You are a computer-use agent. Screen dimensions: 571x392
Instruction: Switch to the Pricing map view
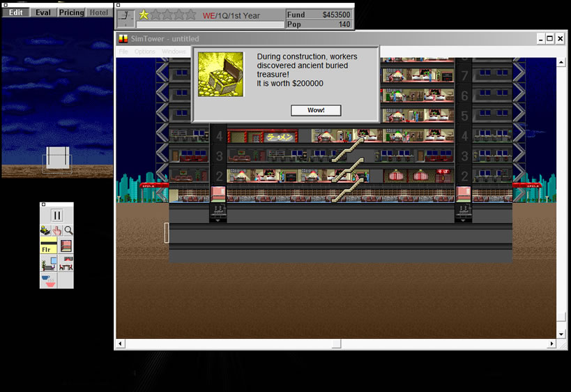(x=71, y=13)
